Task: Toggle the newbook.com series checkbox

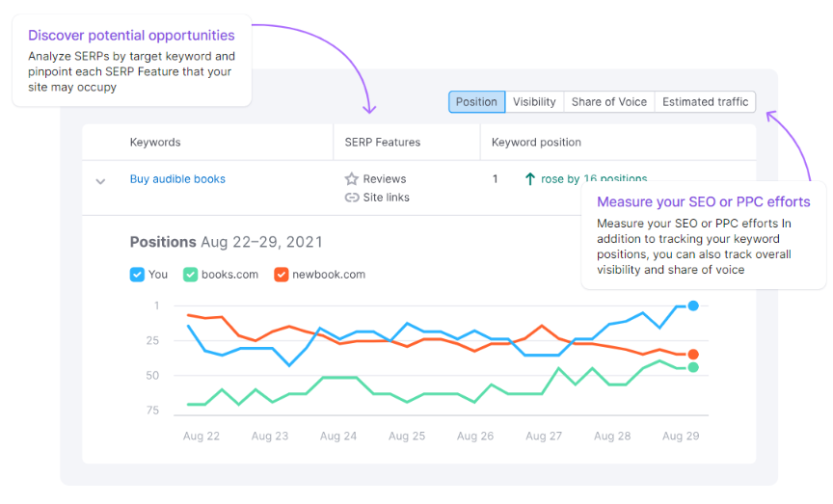Action: click(x=281, y=275)
